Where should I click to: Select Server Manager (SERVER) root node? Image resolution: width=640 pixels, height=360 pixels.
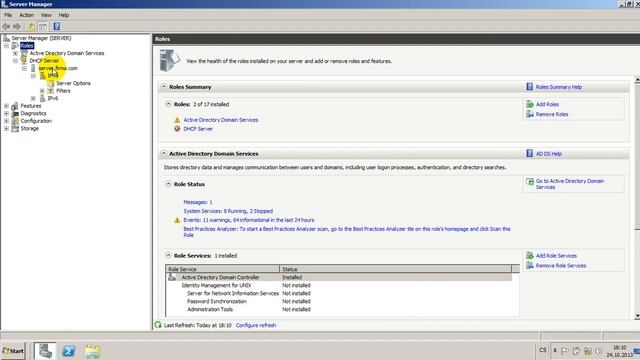coord(41,38)
